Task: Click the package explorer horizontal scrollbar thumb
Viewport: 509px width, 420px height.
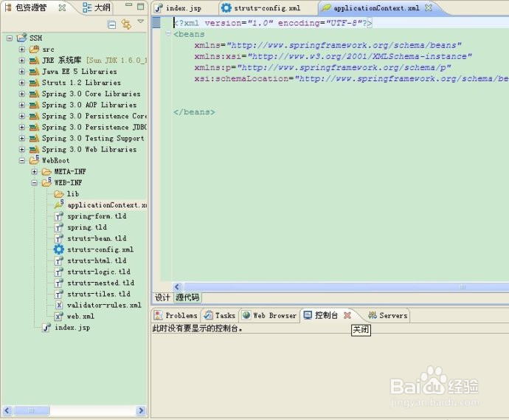Action: click(x=31, y=410)
